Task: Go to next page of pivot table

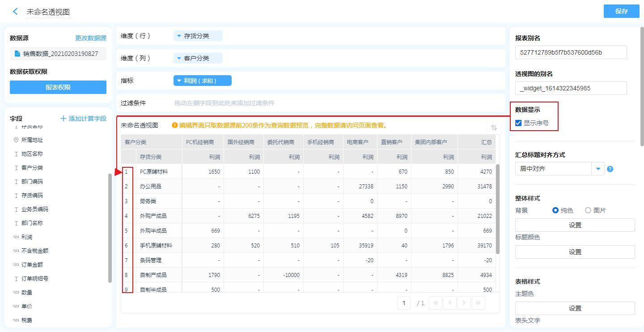Action: (x=464, y=303)
